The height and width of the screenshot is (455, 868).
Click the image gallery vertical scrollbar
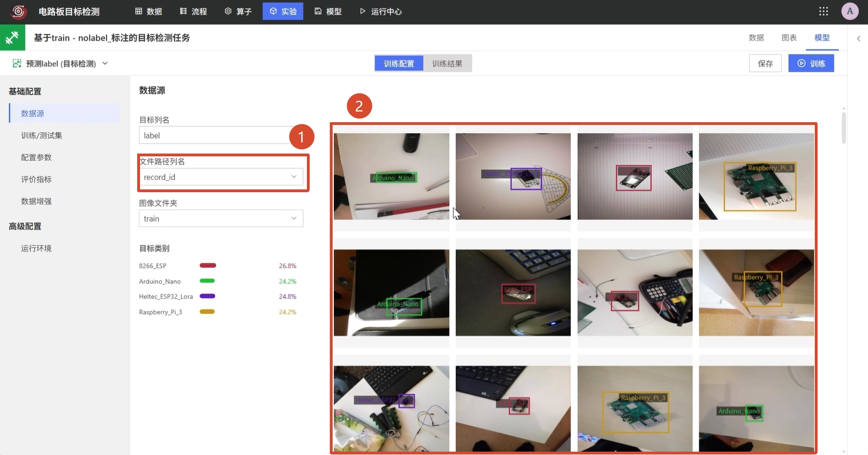[844, 128]
